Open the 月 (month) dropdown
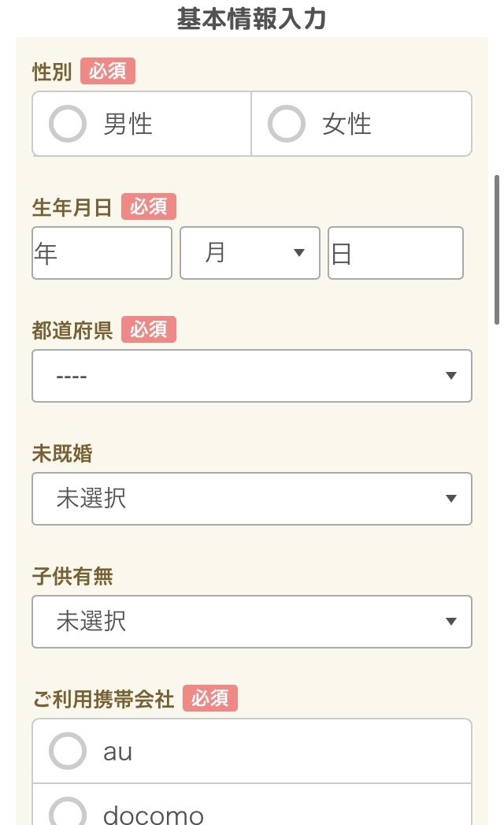The width and height of the screenshot is (504, 825). click(x=249, y=252)
